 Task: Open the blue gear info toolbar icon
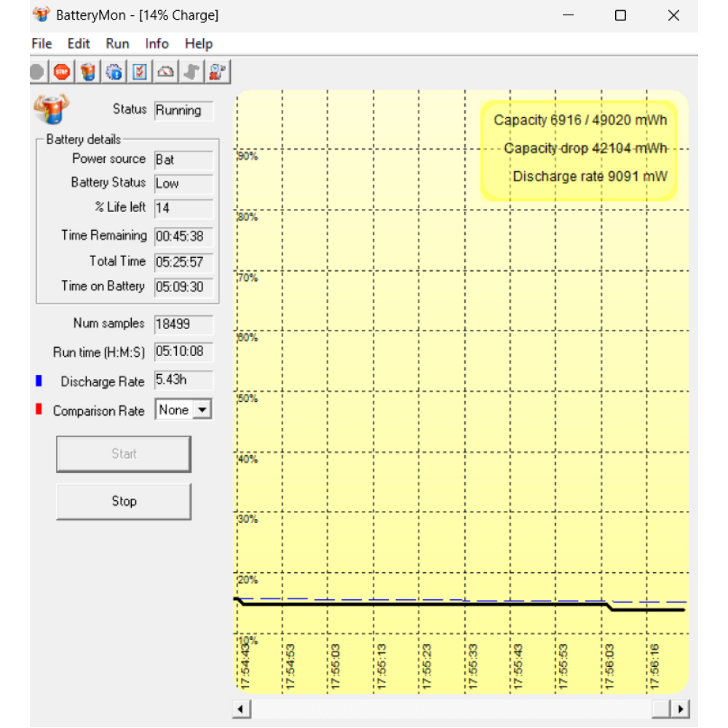point(114,71)
